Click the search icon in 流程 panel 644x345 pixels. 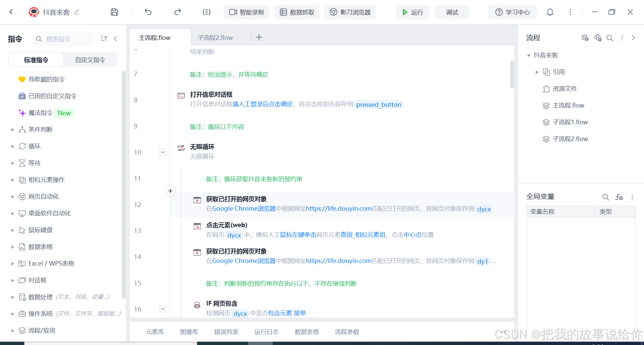(610, 38)
